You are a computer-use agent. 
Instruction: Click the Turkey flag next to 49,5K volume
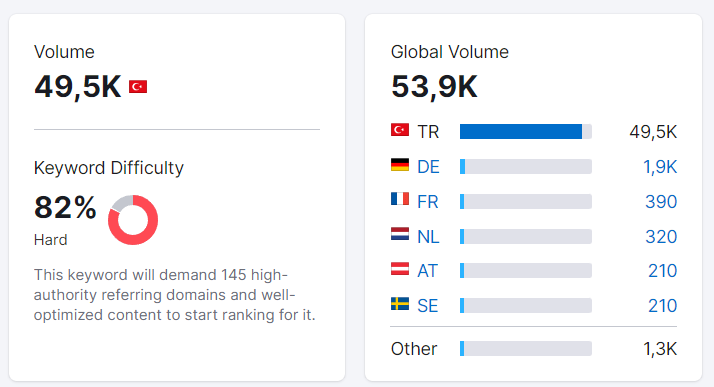138,87
